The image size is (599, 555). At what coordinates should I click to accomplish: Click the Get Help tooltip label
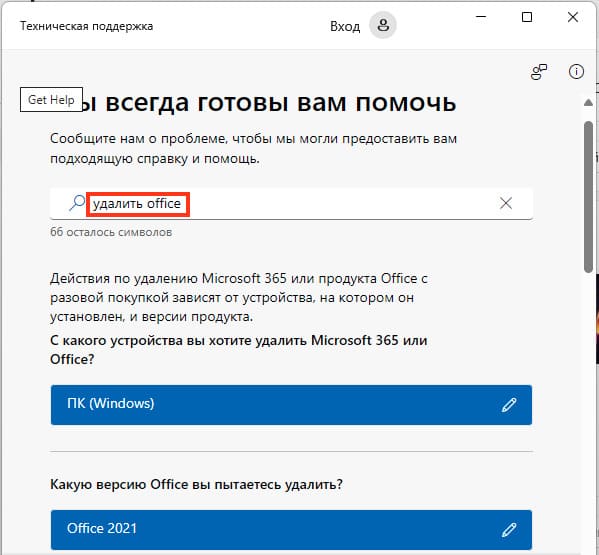pos(51,100)
